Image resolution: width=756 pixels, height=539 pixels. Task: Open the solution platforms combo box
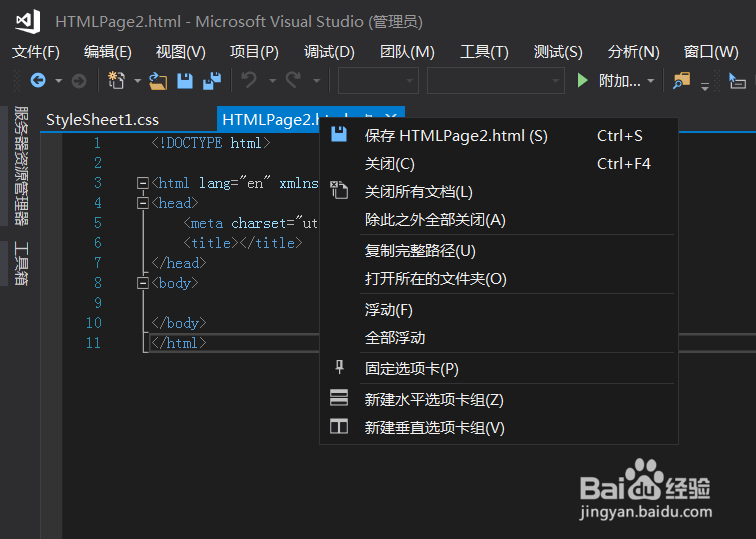click(x=496, y=81)
